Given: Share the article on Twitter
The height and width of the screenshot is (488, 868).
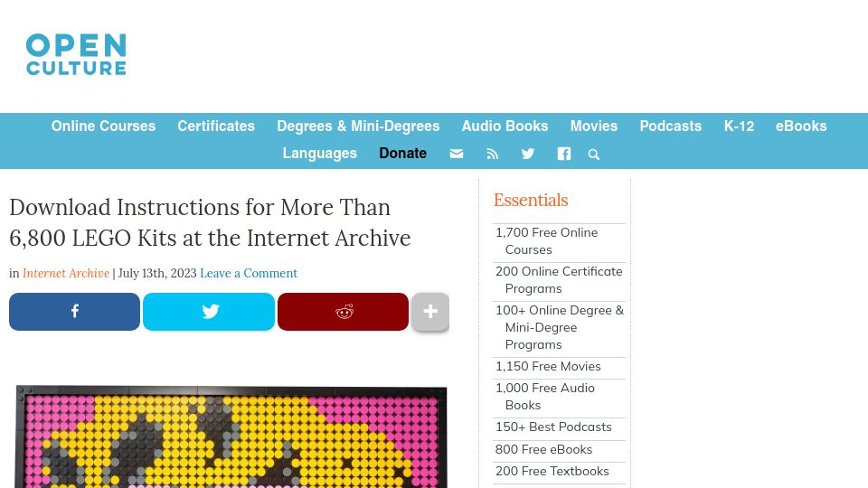Looking at the screenshot, I should coord(209,312).
